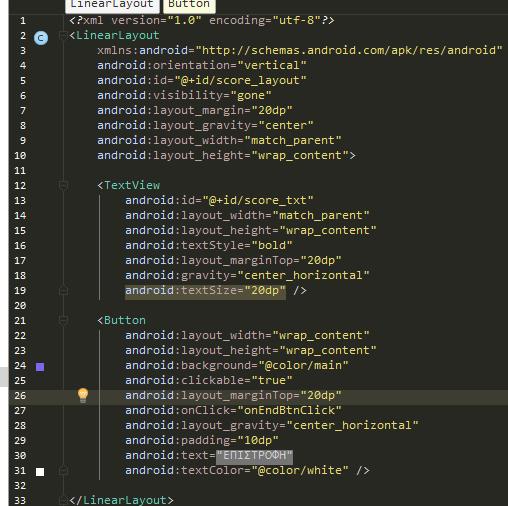Click the Button breadcrumb tab
The width and height of the screenshot is (508, 506).
[189, 5]
